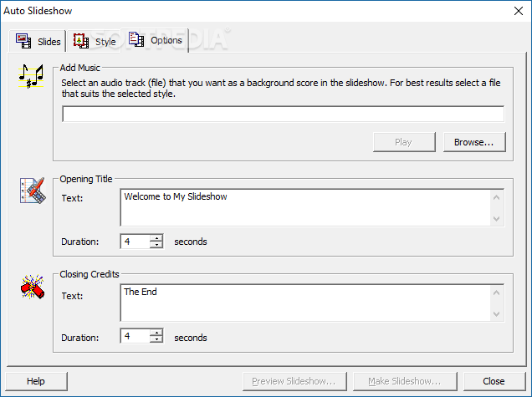Click the 'Welcome to My Slideshow' text

[x=176, y=196]
